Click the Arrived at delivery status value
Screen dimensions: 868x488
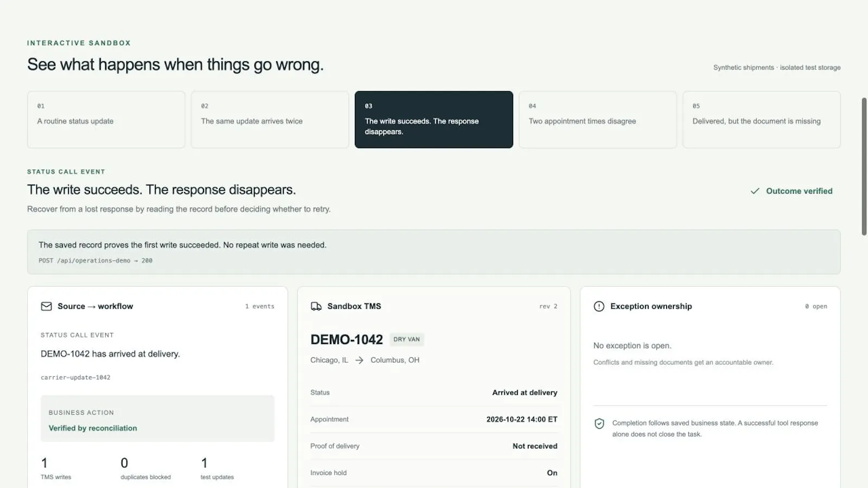coord(525,393)
